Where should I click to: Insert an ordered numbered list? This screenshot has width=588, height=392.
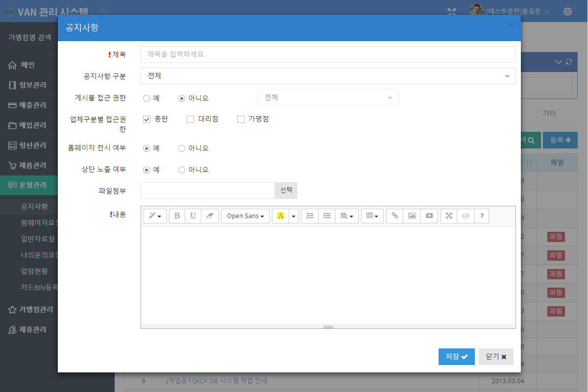tap(310, 216)
